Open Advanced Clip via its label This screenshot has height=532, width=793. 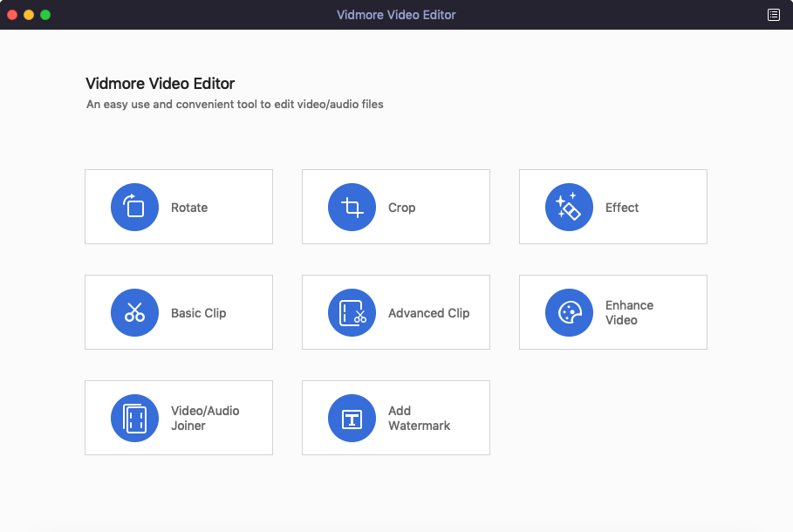click(x=429, y=313)
